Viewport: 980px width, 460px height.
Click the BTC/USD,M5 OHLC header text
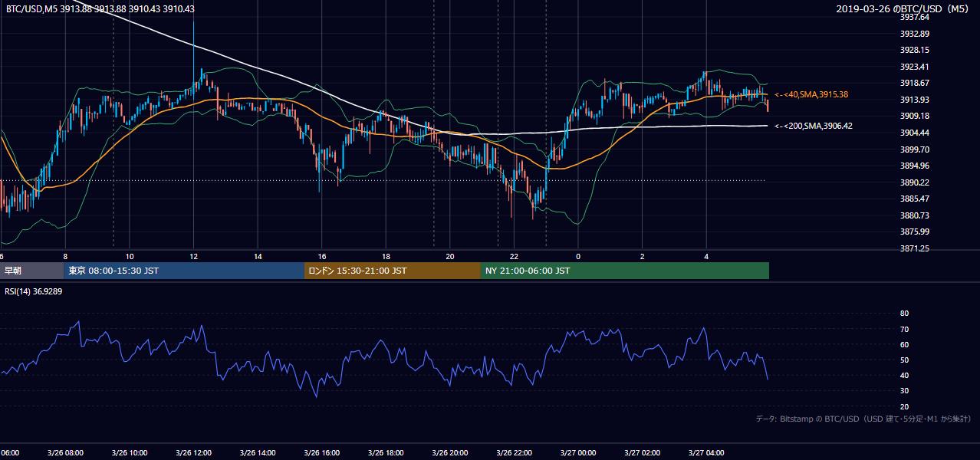pos(100,9)
